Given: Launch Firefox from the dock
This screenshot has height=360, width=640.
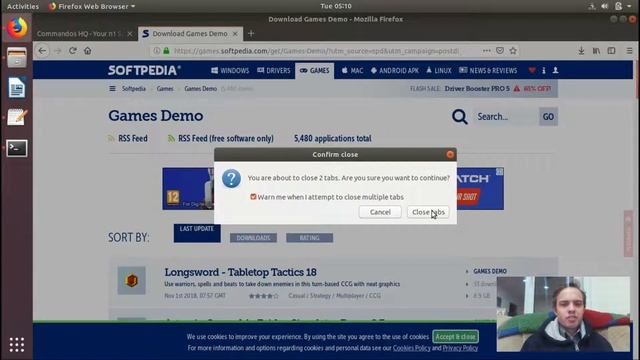Looking at the screenshot, I should (x=17, y=28).
